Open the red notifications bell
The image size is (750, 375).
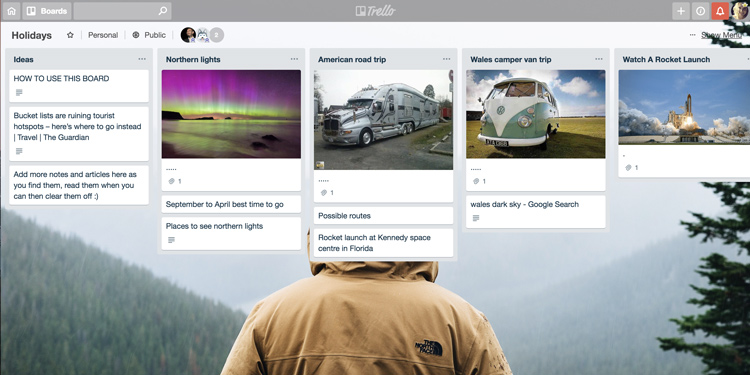pos(720,11)
